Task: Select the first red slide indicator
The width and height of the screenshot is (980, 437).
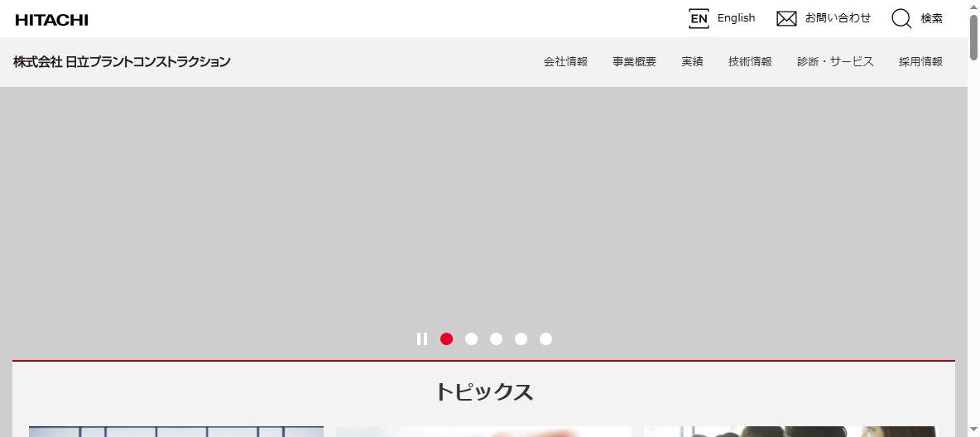Action: click(446, 339)
